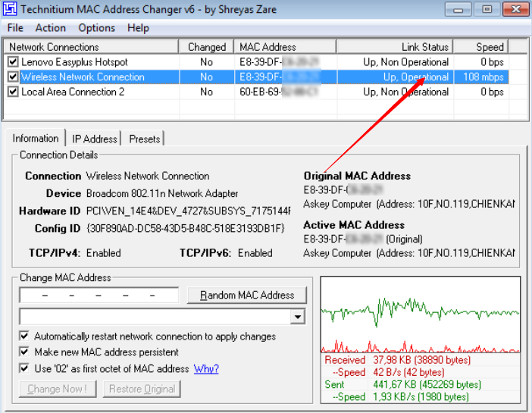The height and width of the screenshot is (413, 532).
Task: Expand the MAC vendor dropdown list
Action: 298,317
